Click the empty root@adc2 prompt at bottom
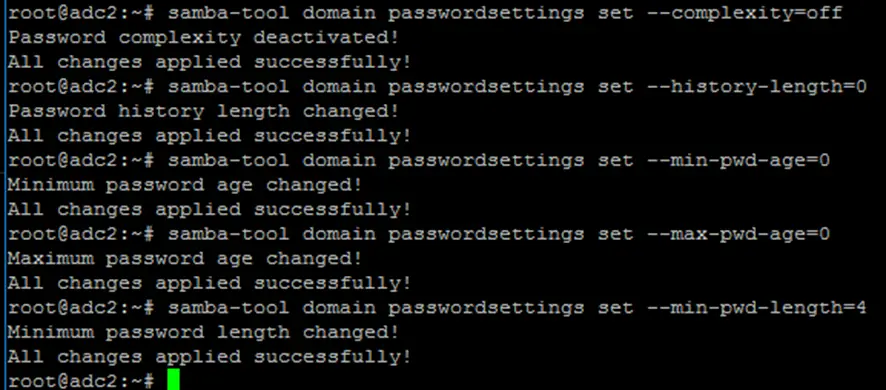Viewport: 886px width, 390px height. coord(81,381)
